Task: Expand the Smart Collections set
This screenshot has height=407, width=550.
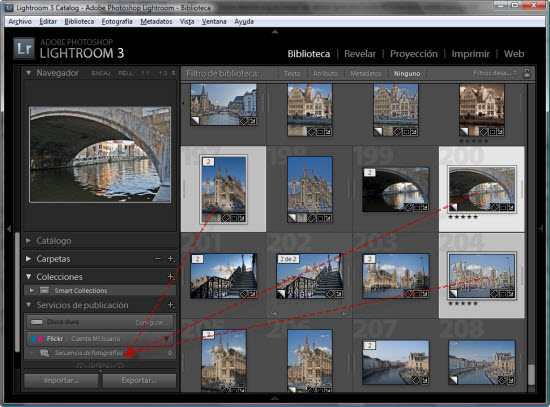Action: coord(32,290)
